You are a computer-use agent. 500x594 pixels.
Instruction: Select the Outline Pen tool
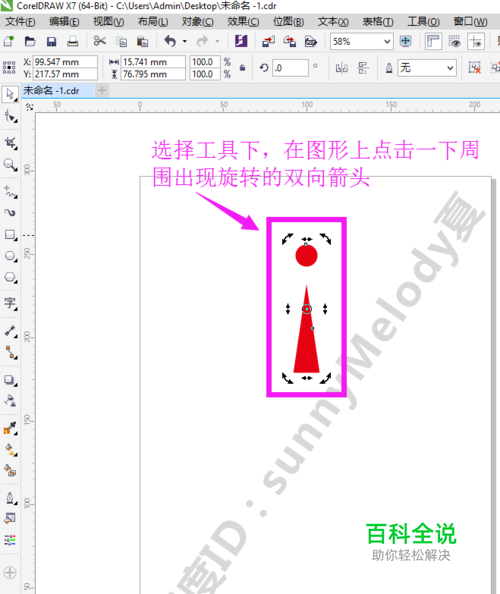coord(10,498)
